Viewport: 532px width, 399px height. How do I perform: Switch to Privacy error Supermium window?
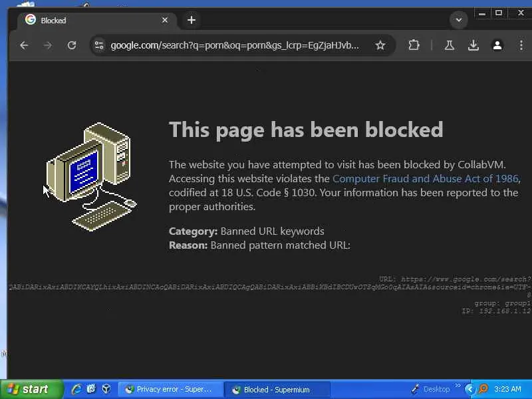pos(170,390)
